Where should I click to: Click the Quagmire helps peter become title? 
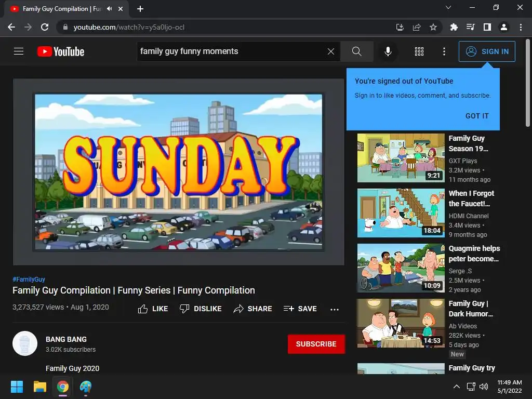pyautogui.click(x=474, y=254)
